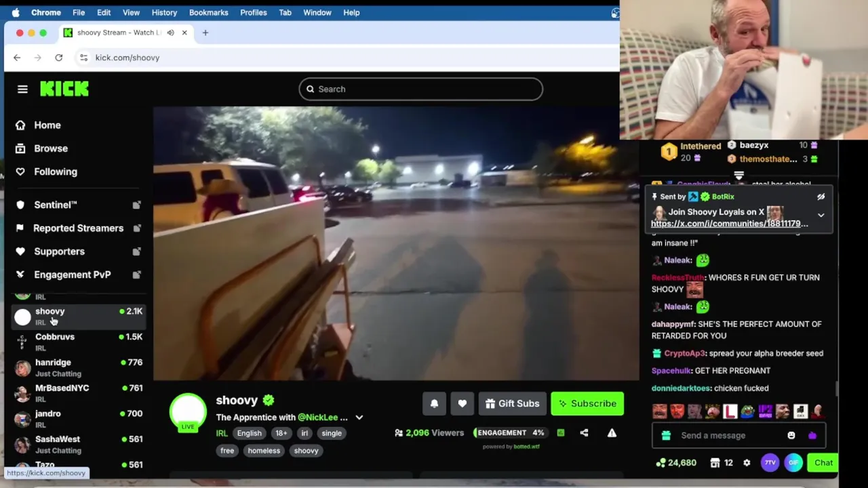Open hanridge channel in sidebar
868x488 pixels.
click(77, 367)
